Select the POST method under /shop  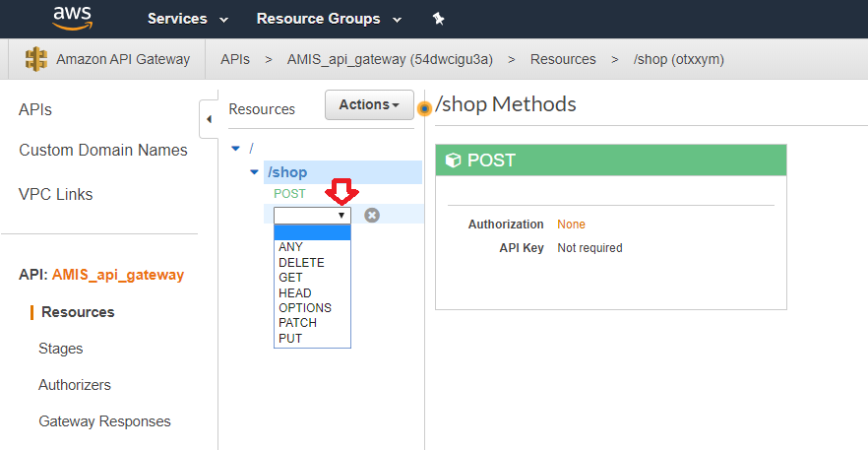pos(289,194)
